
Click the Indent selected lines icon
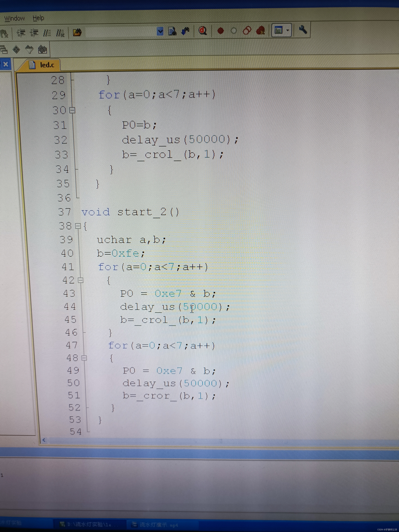coord(21,32)
